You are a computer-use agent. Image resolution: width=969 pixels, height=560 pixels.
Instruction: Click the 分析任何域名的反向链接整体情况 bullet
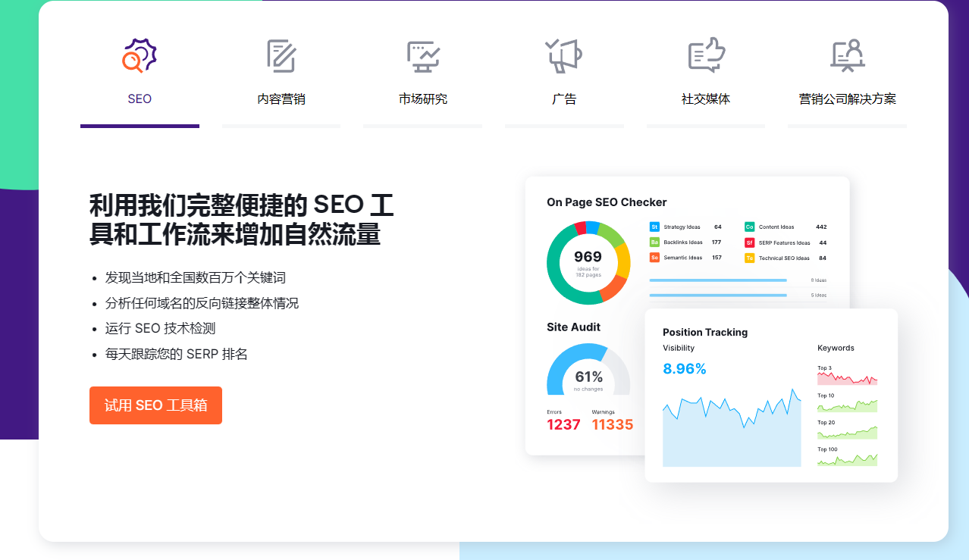[202, 303]
